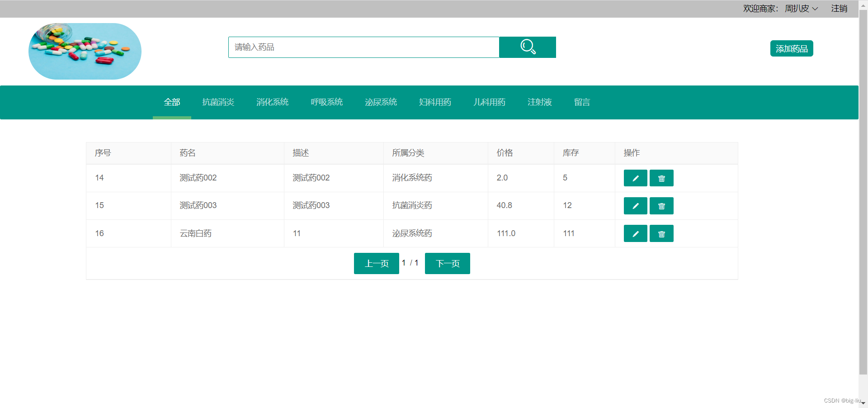
Task: Go to the 妇科用药 tab
Action: [435, 102]
